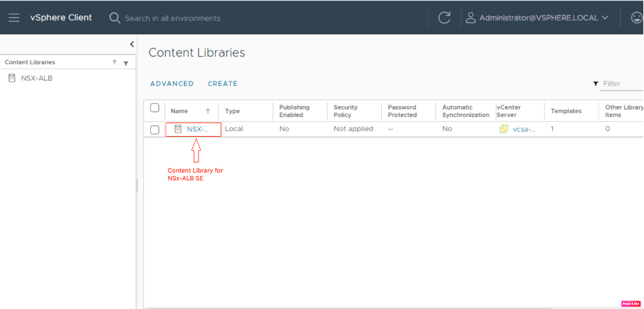Open the Administrator@VSPHERE.LOCAL user dropdown
The image size is (644, 309).
point(538,18)
